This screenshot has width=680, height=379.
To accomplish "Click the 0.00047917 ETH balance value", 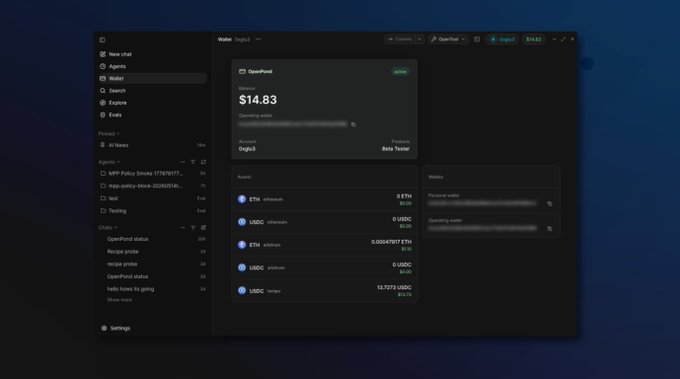I will pos(391,242).
